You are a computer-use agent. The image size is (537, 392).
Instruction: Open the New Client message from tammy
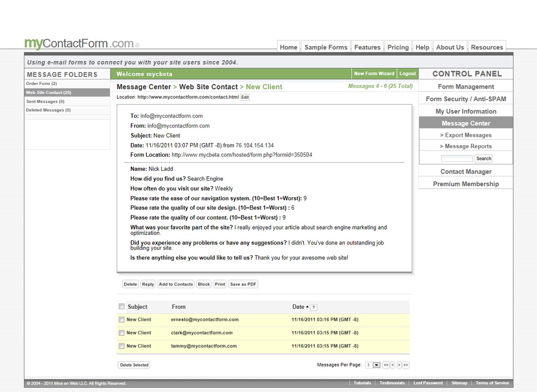(138, 346)
